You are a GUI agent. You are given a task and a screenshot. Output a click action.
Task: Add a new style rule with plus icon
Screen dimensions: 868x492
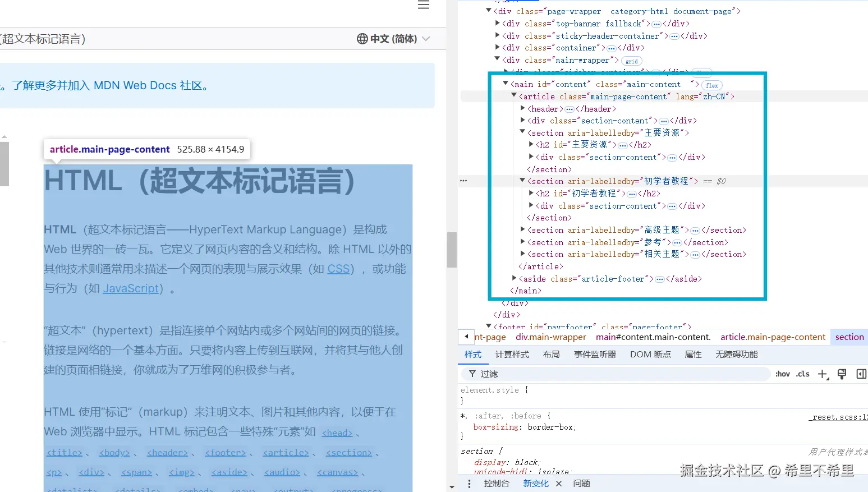click(x=823, y=374)
